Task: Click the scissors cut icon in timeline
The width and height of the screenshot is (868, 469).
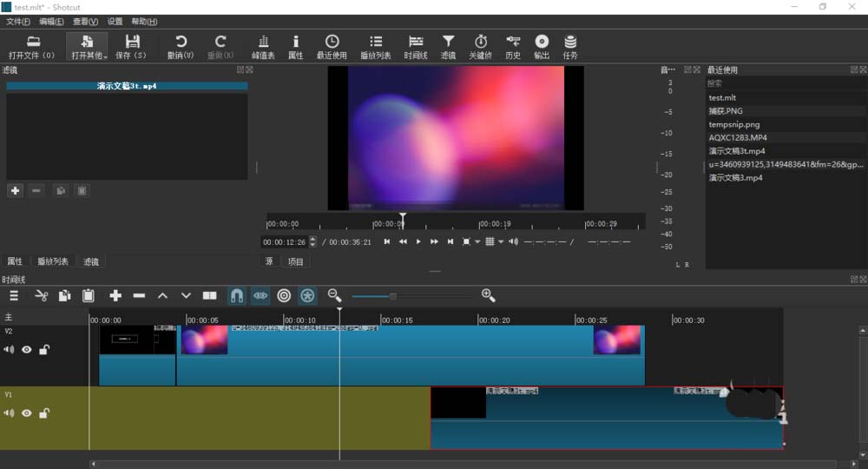Action: click(x=41, y=295)
